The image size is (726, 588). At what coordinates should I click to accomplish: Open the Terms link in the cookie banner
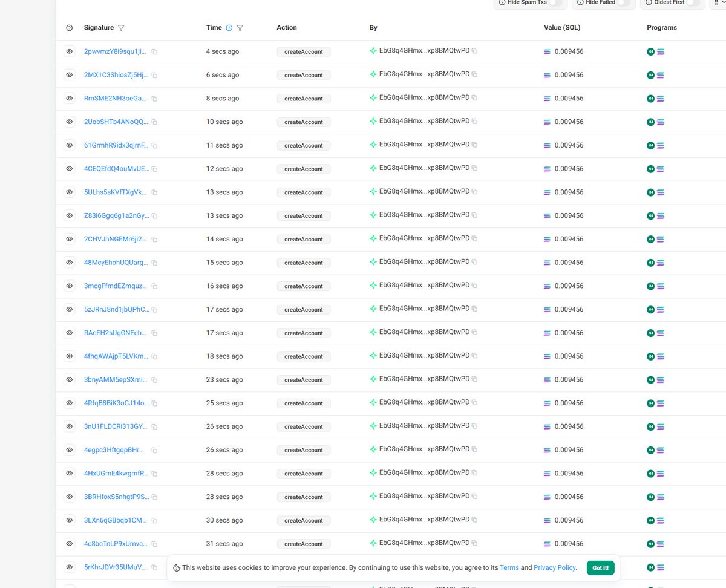coord(509,567)
